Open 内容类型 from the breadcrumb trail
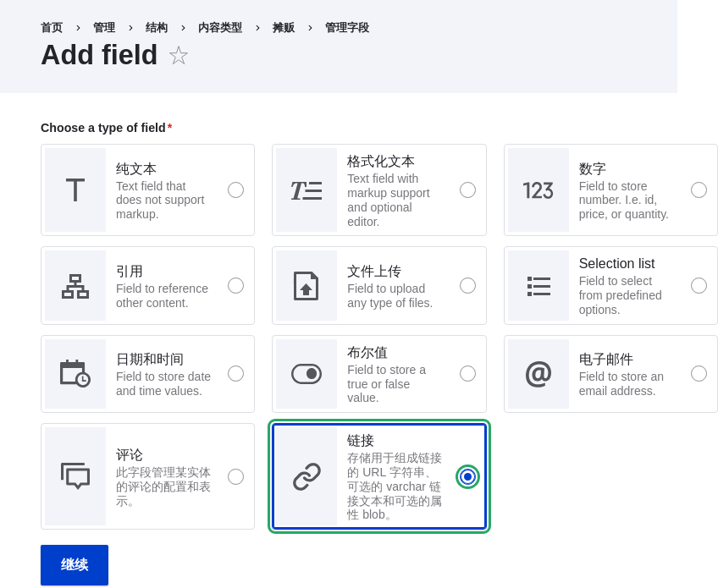 (x=220, y=27)
